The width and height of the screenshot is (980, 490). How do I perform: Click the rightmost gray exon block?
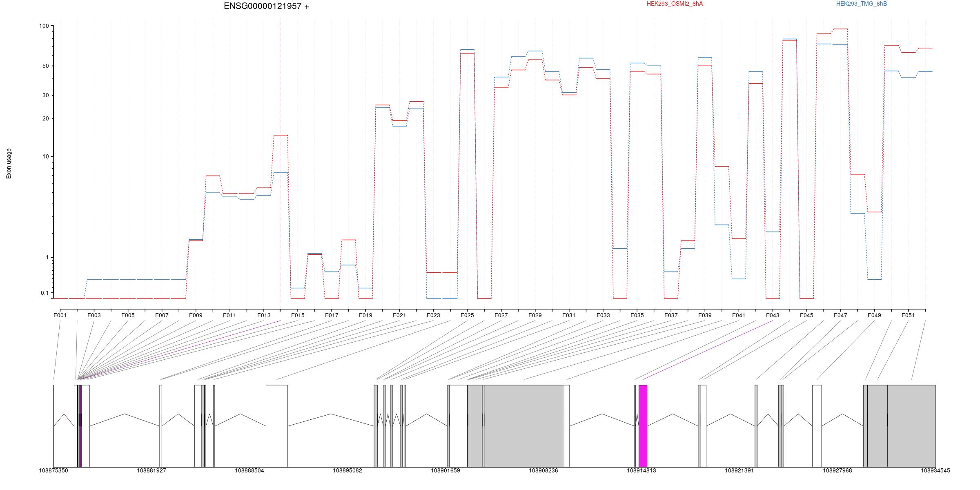911,426
